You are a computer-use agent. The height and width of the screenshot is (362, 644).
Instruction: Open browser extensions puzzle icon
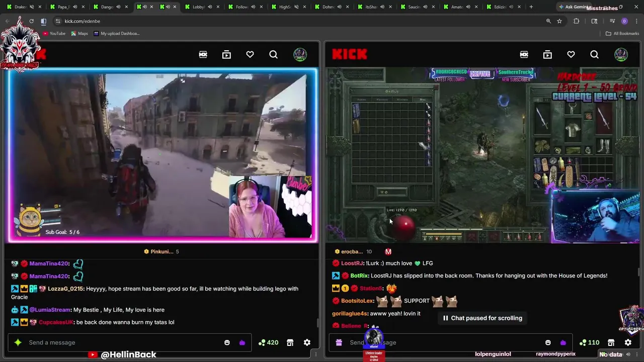576,21
